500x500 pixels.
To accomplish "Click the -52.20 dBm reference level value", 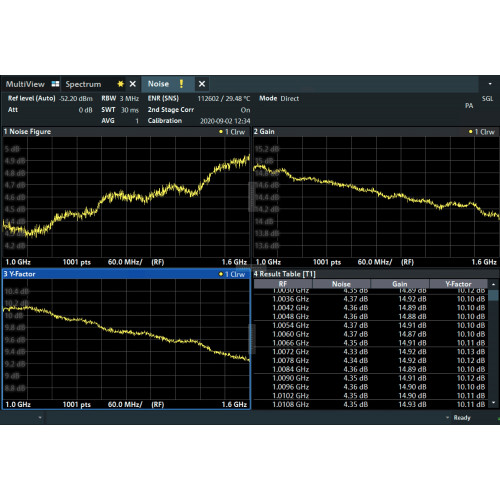I will point(76,99).
